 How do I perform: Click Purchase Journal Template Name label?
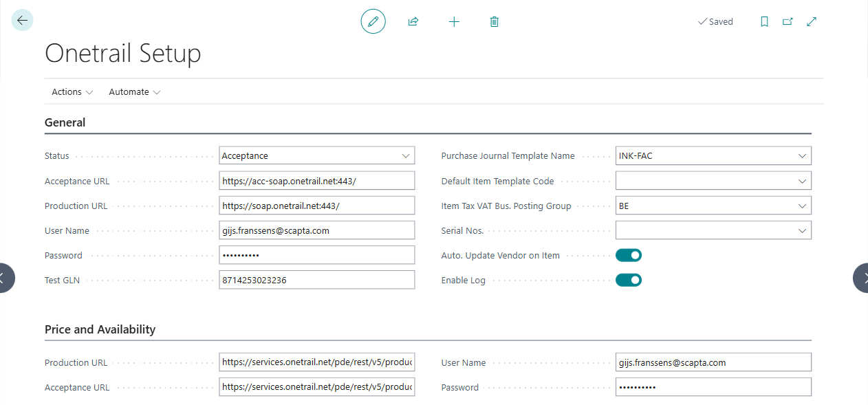click(x=508, y=156)
